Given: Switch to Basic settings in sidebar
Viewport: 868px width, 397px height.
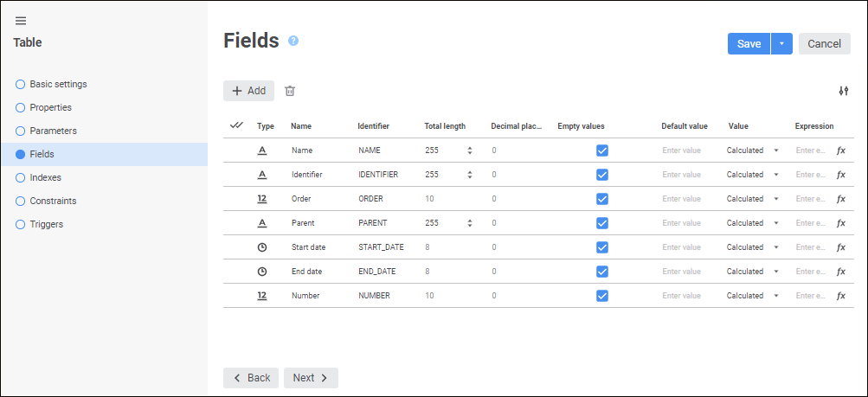Looking at the screenshot, I should 58,84.
